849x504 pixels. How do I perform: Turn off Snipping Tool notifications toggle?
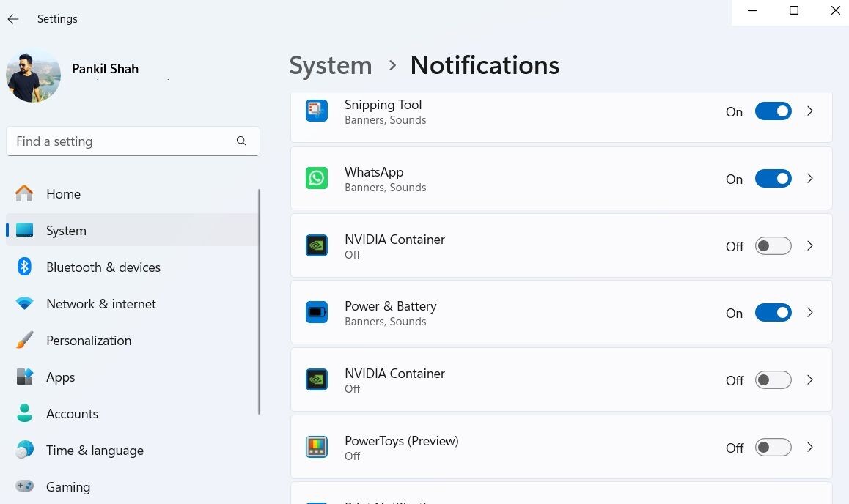tap(773, 111)
